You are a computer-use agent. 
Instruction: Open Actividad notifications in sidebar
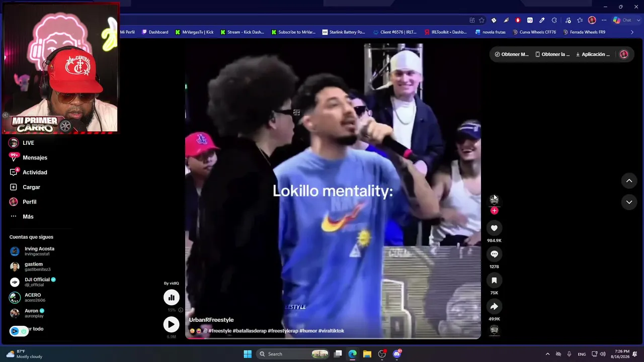[x=29, y=172]
